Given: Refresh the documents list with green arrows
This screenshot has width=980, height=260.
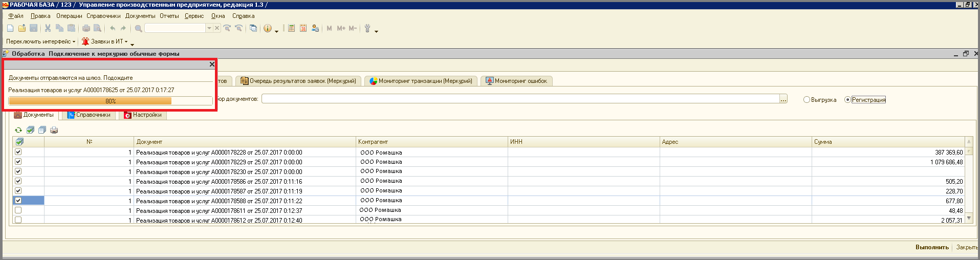Looking at the screenshot, I should [18, 130].
